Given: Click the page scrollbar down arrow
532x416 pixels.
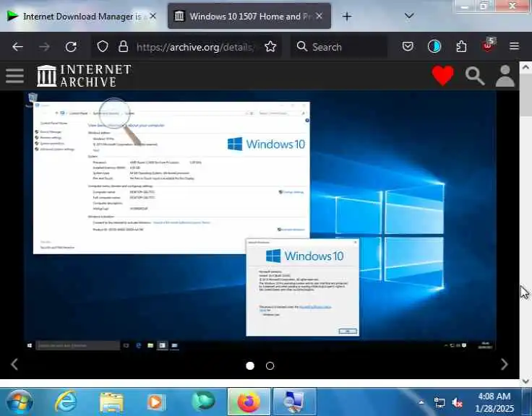Looking at the screenshot, I should (x=525, y=381).
